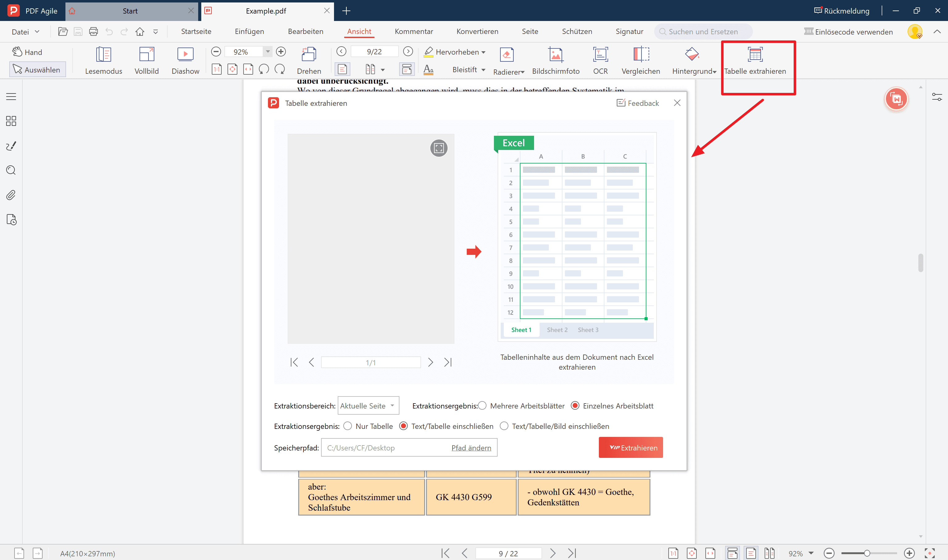The height and width of the screenshot is (560, 948).
Task: Open the Hervorheben dropdown arrow
Action: click(484, 52)
